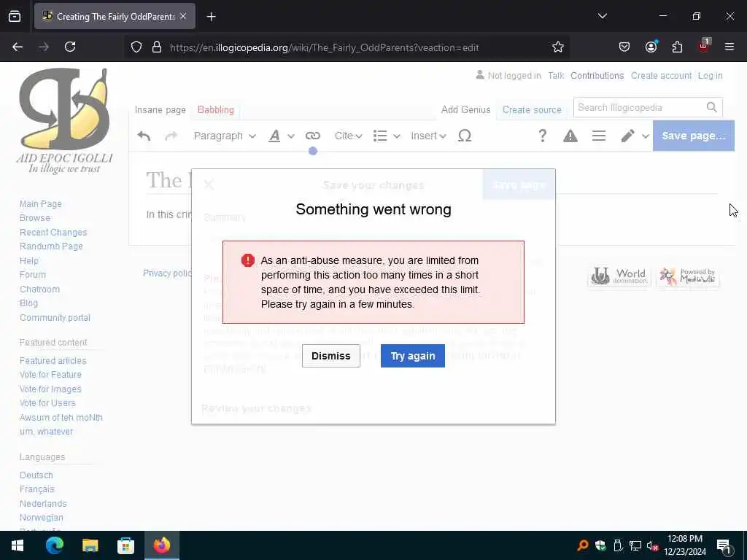747x560 pixels.
Task: Focus the Search Illogicopedia field
Action: click(639, 108)
